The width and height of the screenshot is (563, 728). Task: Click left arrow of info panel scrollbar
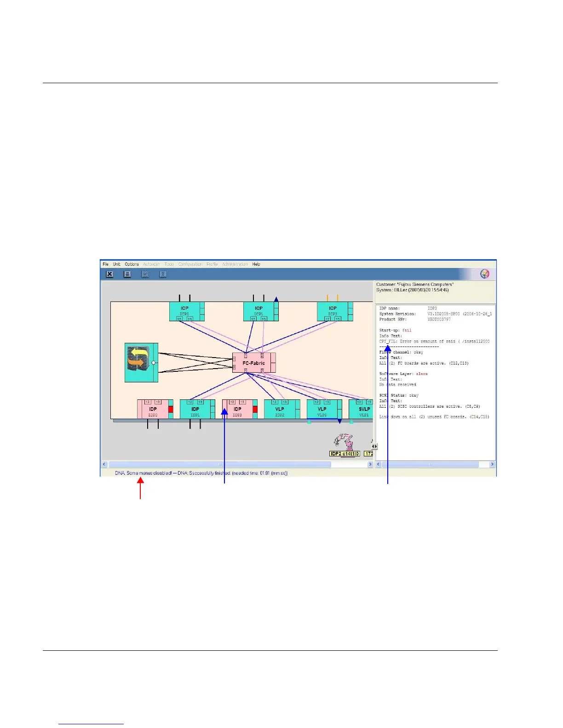[379, 465]
